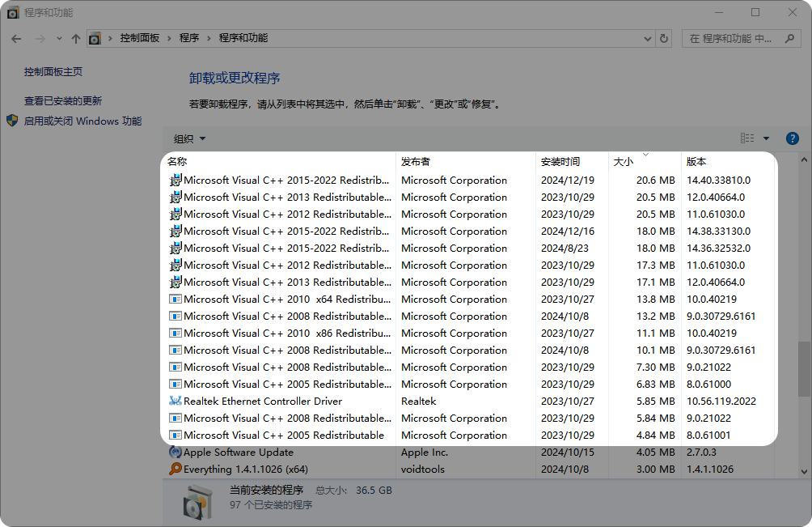Sort by the 名称 column header

[177, 162]
